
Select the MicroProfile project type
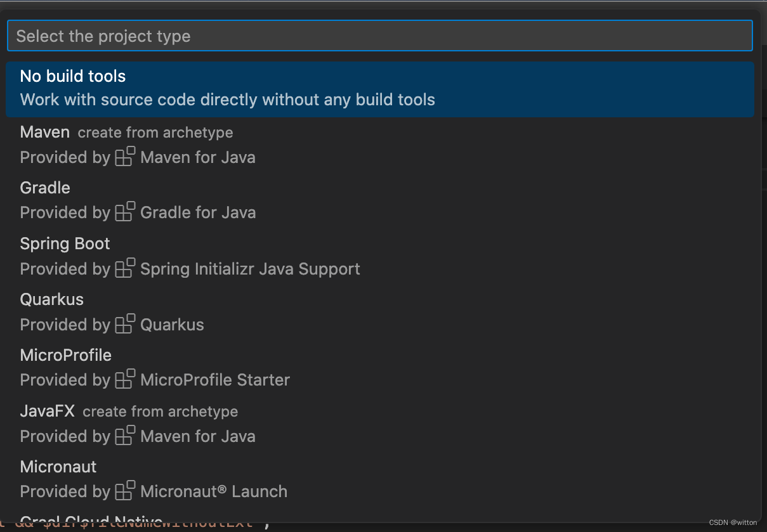pyautogui.click(x=66, y=355)
